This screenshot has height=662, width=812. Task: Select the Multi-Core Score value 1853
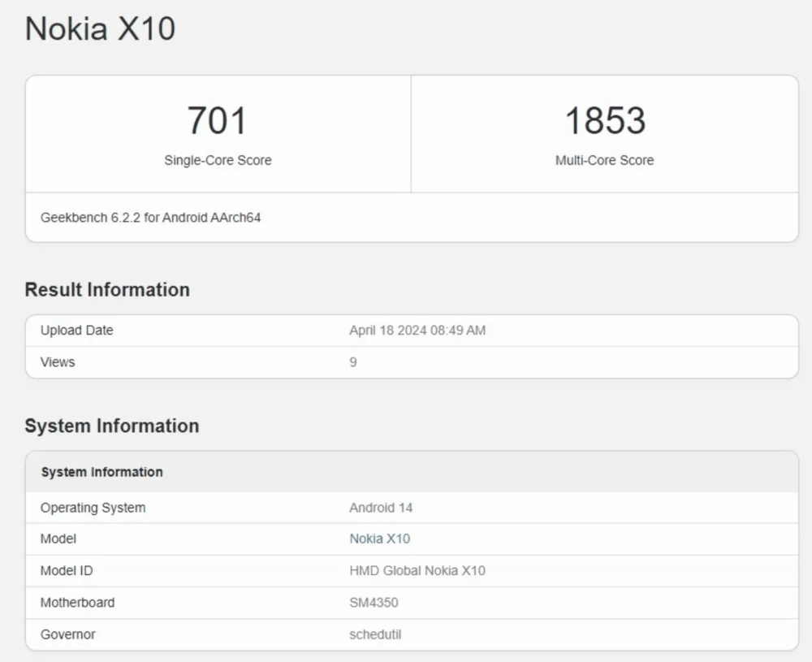604,120
